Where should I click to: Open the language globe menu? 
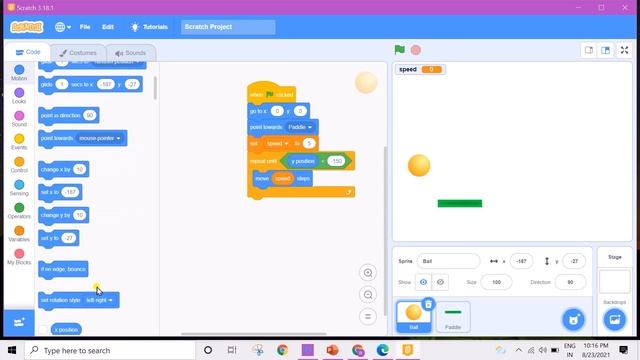click(62, 27)
